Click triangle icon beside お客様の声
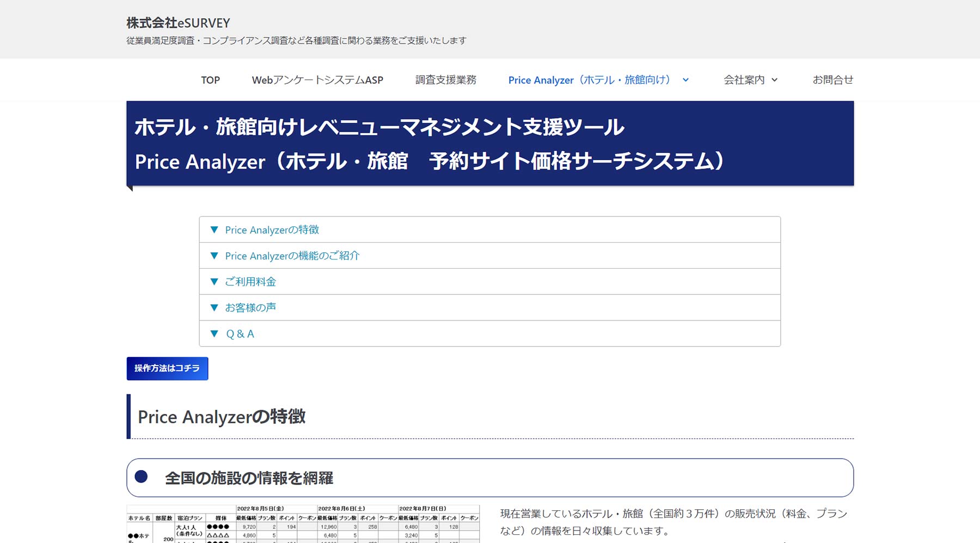Screen dimensions: 980x543 coord(215,307)
